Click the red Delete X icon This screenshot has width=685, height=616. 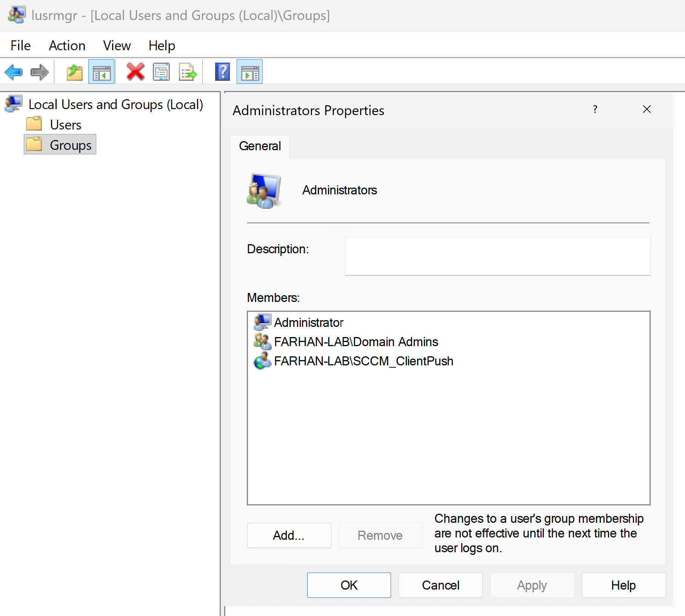[x=135, y=72]
